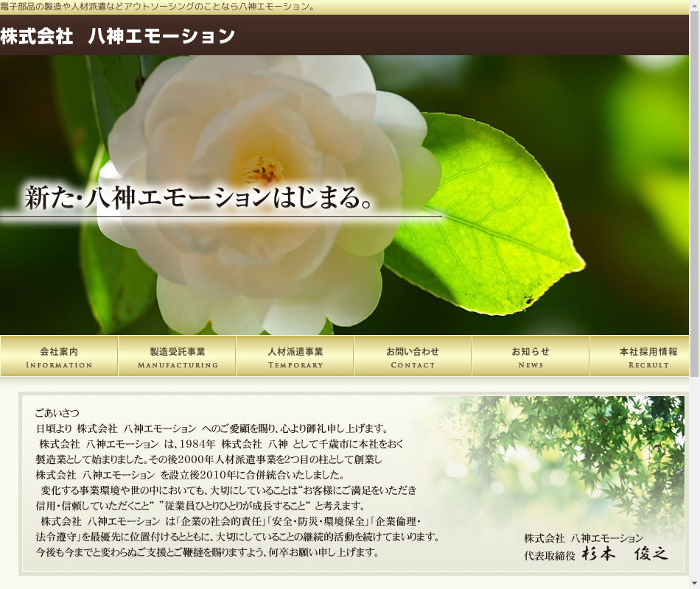View お知らせ News page
Viewport: 700px width, 589px height.
[x=531, y=357]
